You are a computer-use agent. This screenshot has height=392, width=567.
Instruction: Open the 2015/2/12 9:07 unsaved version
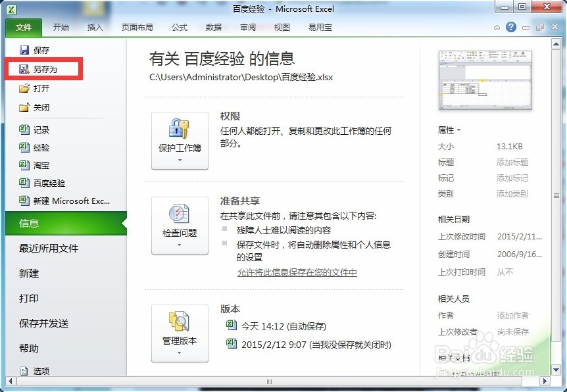pos(308,344)
